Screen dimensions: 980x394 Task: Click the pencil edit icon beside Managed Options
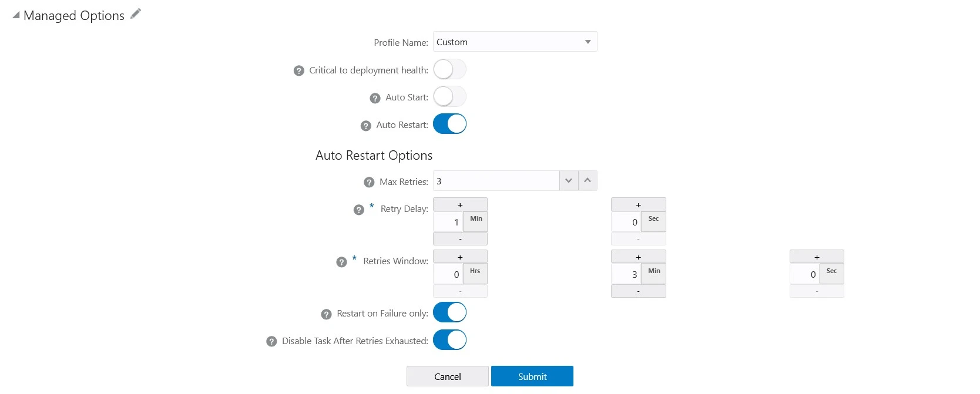click(x=136, y=14)
